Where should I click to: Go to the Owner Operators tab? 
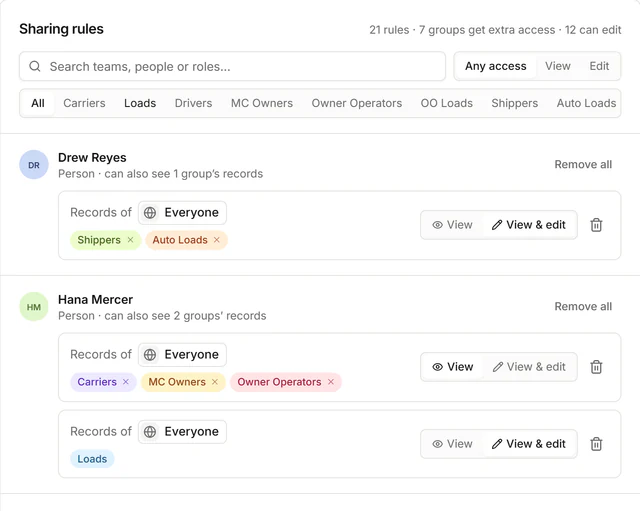pos(357,103)
